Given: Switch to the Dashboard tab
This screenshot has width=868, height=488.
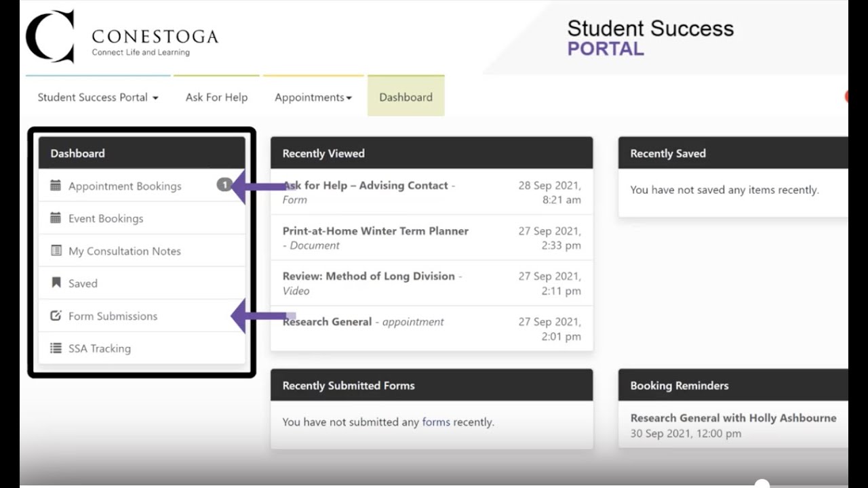Looking at the screenshot, I should [x=406, y=98].
